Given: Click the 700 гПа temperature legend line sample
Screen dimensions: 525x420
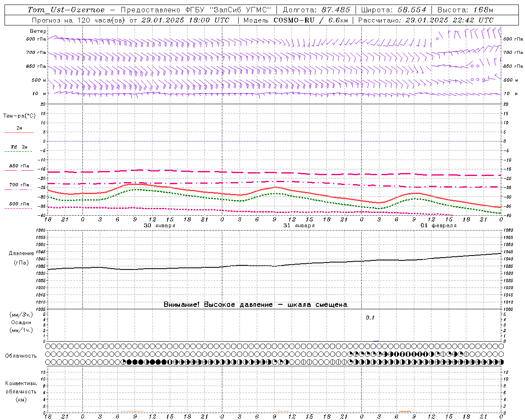Looking at the screenshot, I should tap(18, 189).
